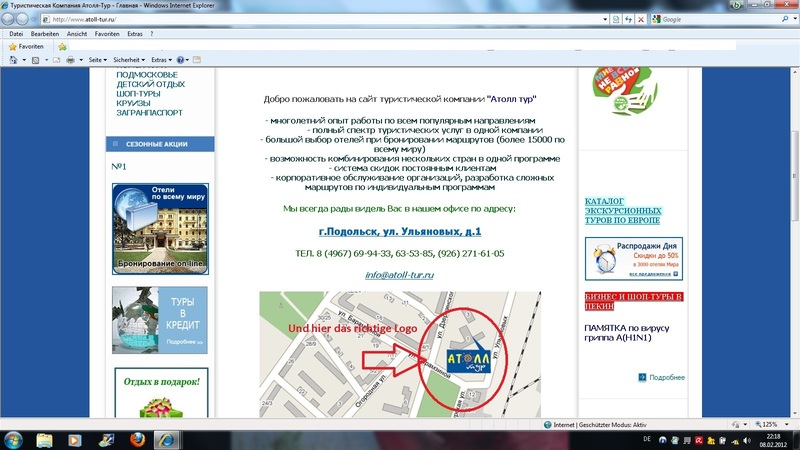Viewport: 800px width, 450px height.
Task: Click the ПАМЯТКА по вирусу гриппа A(H1N1) text
Action: pos(627,333)
